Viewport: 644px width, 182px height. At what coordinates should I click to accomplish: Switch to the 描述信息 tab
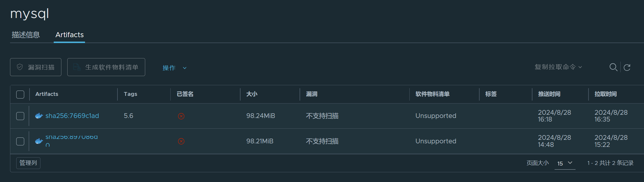pyautogui.click(x=26, y=35)
